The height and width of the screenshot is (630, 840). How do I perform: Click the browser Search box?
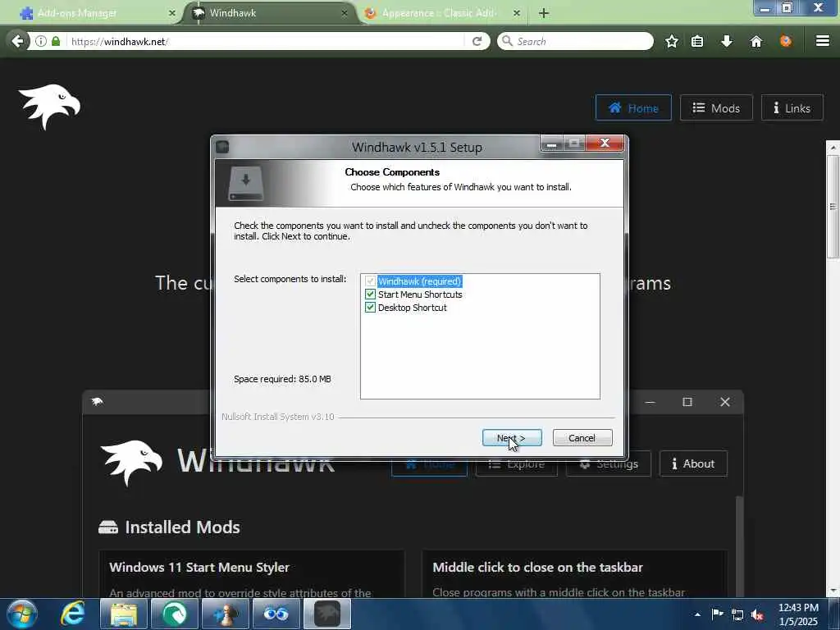pos(575,41)
